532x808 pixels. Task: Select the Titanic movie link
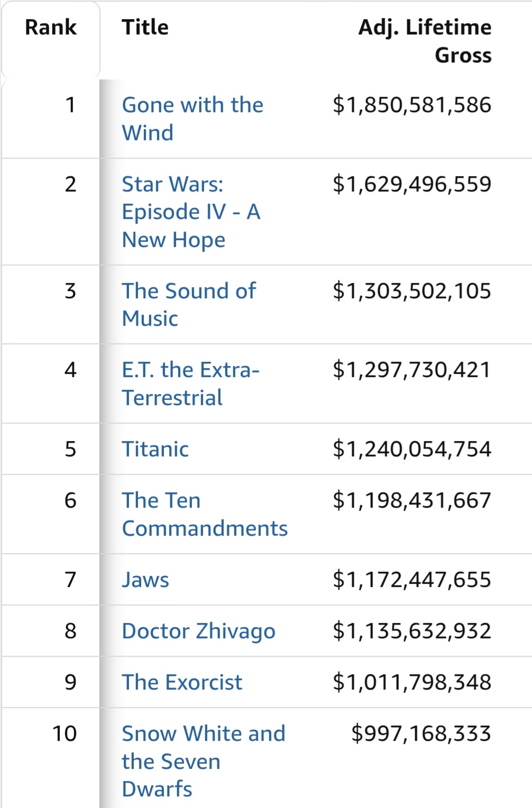tap(155, 449)
